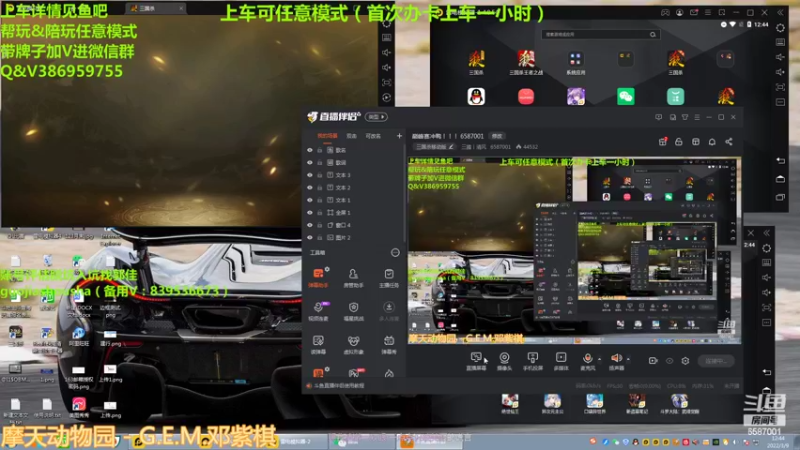
Task: Add a new scene with the plus button
Action: click(x=399, y=136)
